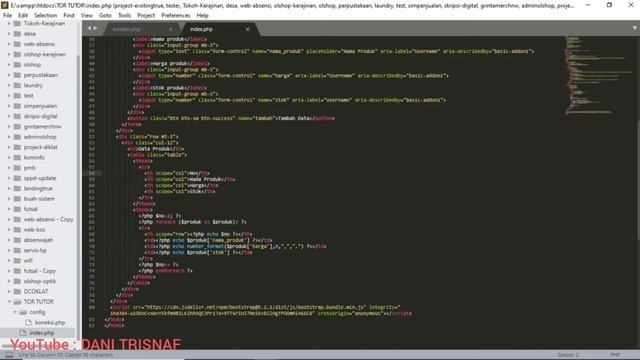Close the koneksi.php tab
640x360 pixels.
pos(171,29)
